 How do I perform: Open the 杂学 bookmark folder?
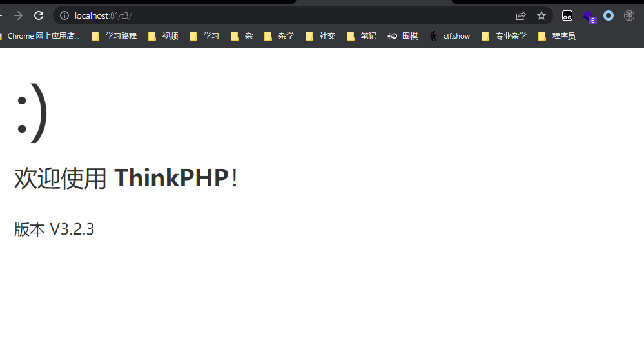279,36
